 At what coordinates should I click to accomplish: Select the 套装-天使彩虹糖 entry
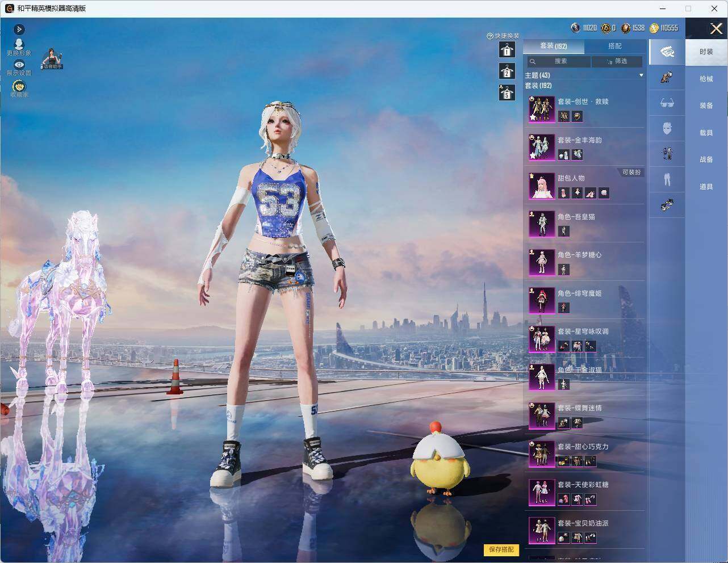(x=584, y=492)
